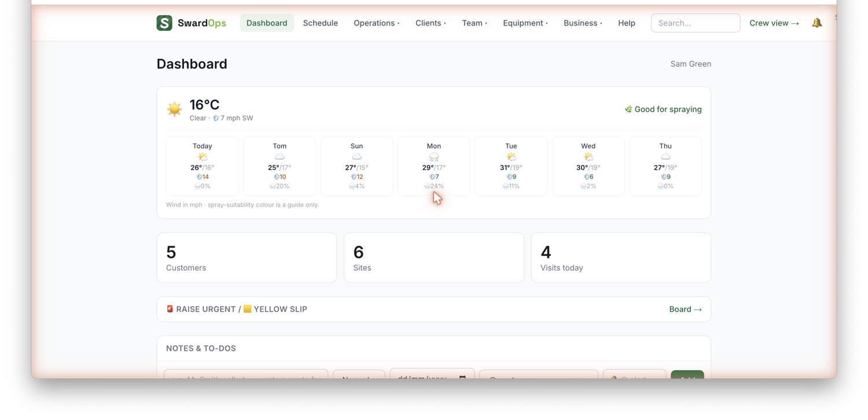
Task: Open the Equipment dropdown menu
Action: (x=525, y=23)
